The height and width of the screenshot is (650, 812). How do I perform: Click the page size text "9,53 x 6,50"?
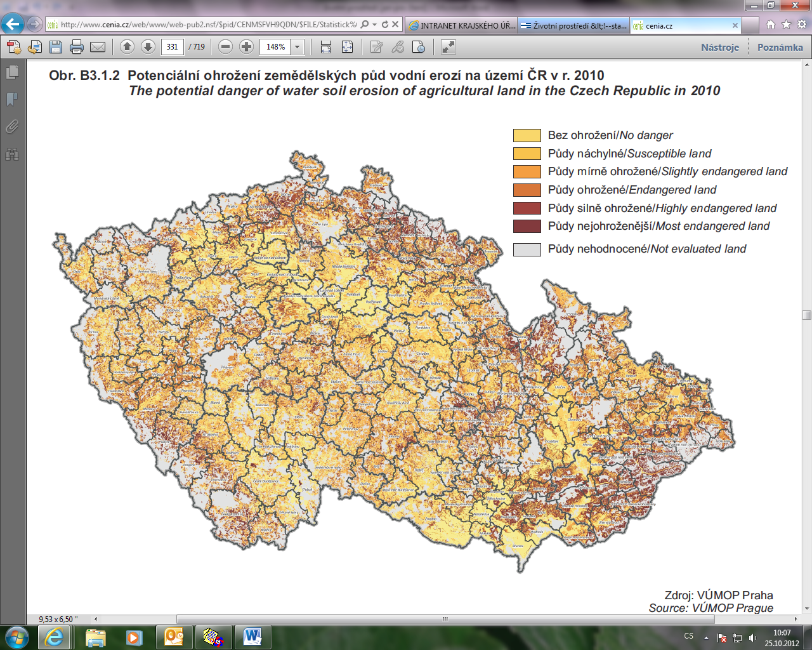click(x=58, y=619)
